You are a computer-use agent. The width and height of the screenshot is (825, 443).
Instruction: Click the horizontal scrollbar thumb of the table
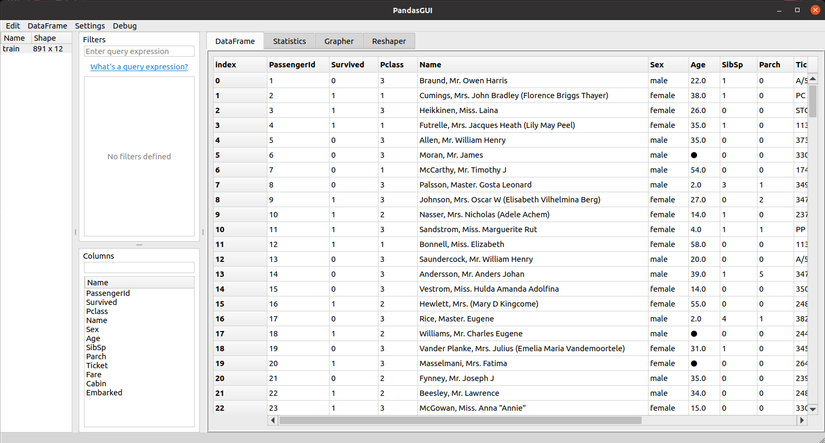(x=460, y=420)
